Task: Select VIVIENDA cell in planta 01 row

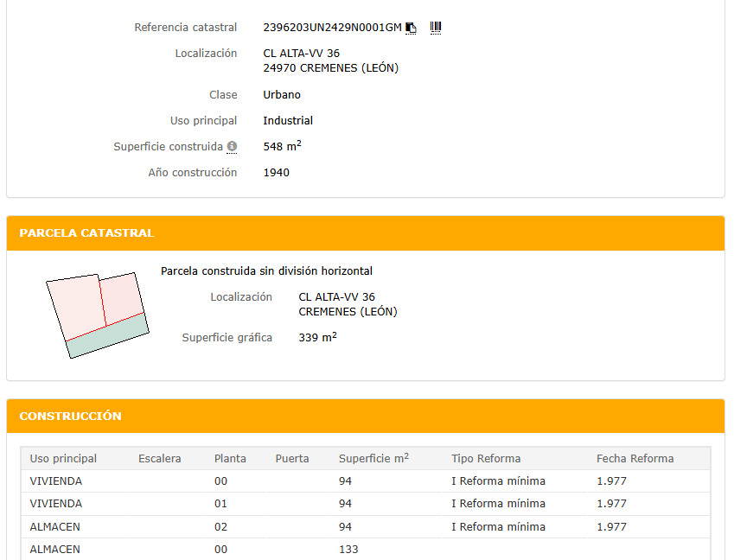Action: (55, 503)
